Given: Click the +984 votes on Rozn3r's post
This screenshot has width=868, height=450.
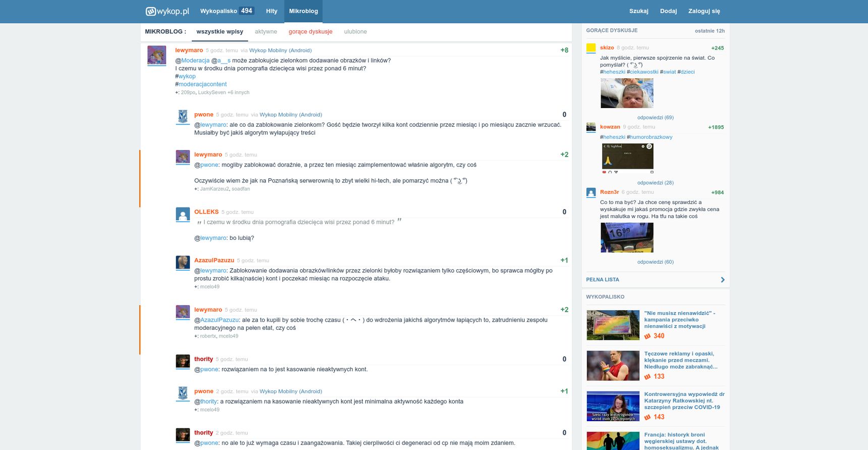Looking at the screenshot, I should [717, 192].
